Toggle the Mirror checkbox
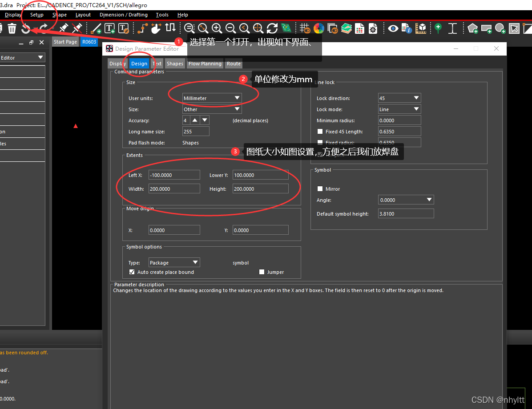532x409 pixels. click(x=320, y=189)
